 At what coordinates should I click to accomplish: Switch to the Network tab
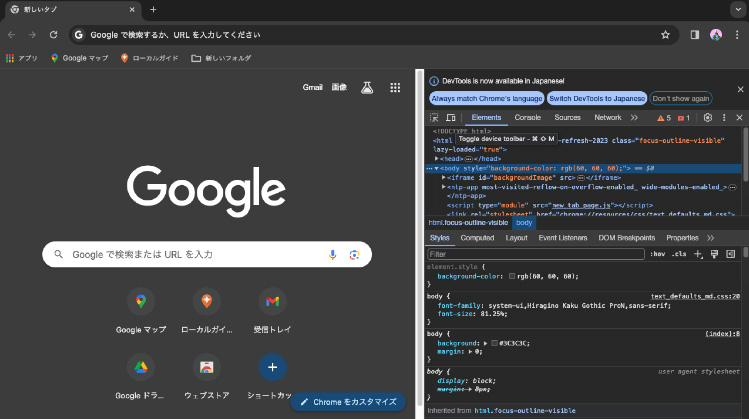point(608,118)
